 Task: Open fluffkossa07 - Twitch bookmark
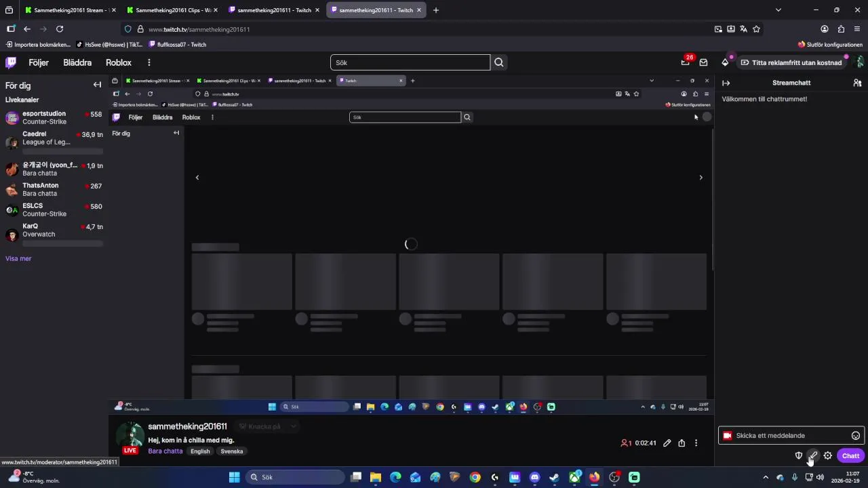tap(178, 45)
